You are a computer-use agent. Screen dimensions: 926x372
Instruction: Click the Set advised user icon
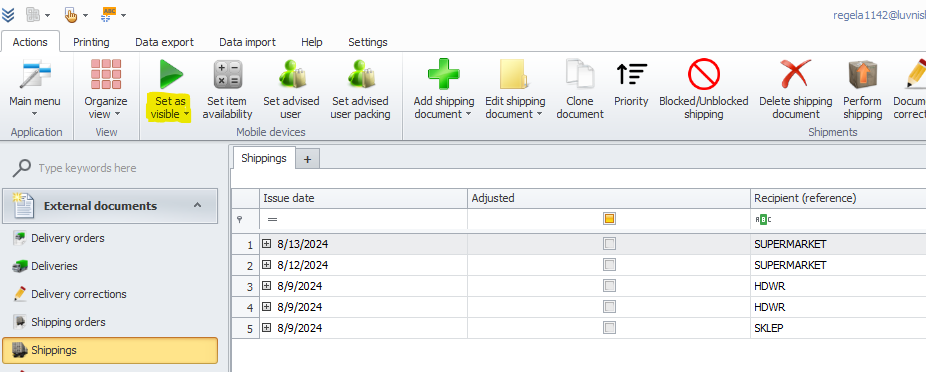(291, 74)
